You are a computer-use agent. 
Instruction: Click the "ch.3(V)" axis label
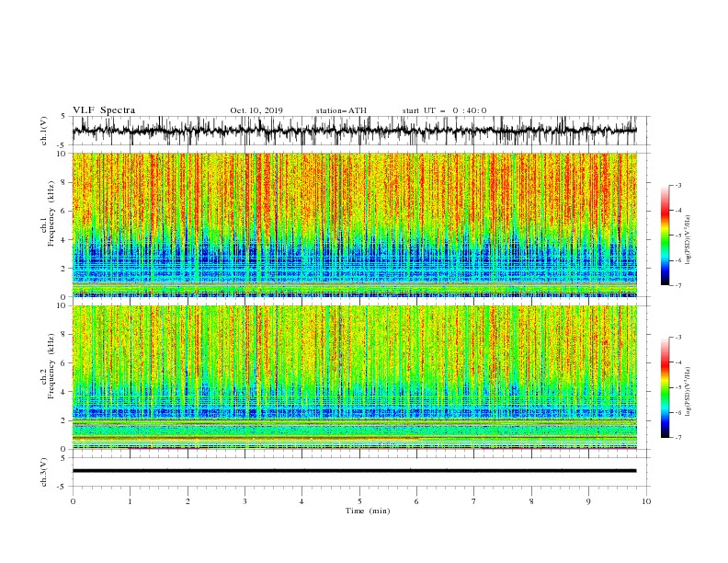(x=44, y=472)
